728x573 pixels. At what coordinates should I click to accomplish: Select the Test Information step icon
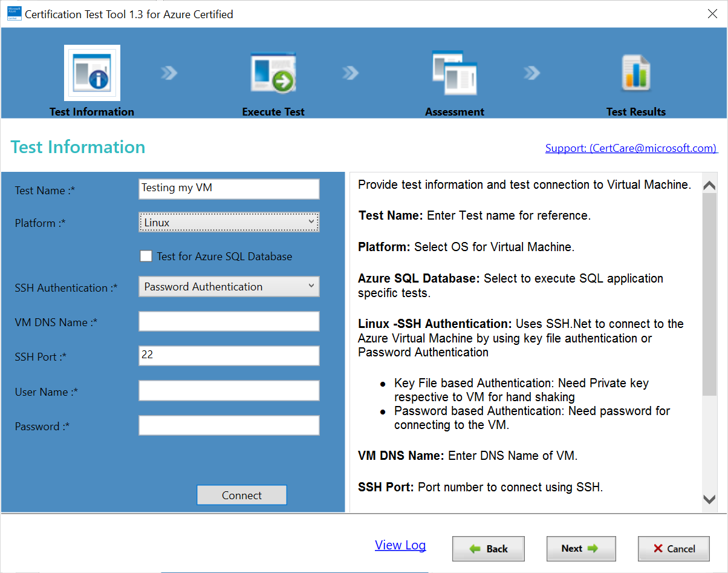pos(92,73)
